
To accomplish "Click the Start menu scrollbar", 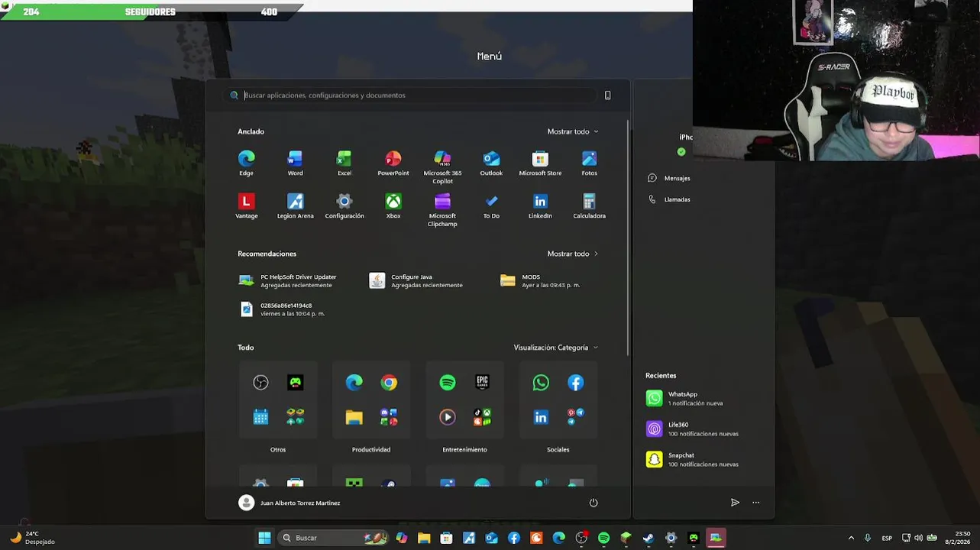I will click(627, 237).
